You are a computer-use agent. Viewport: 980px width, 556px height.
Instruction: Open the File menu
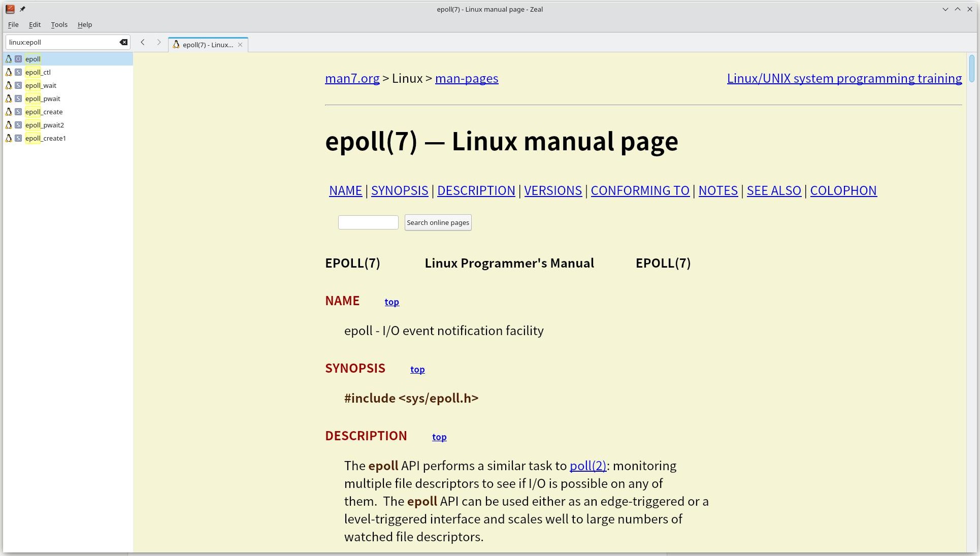tap(13, 24)
